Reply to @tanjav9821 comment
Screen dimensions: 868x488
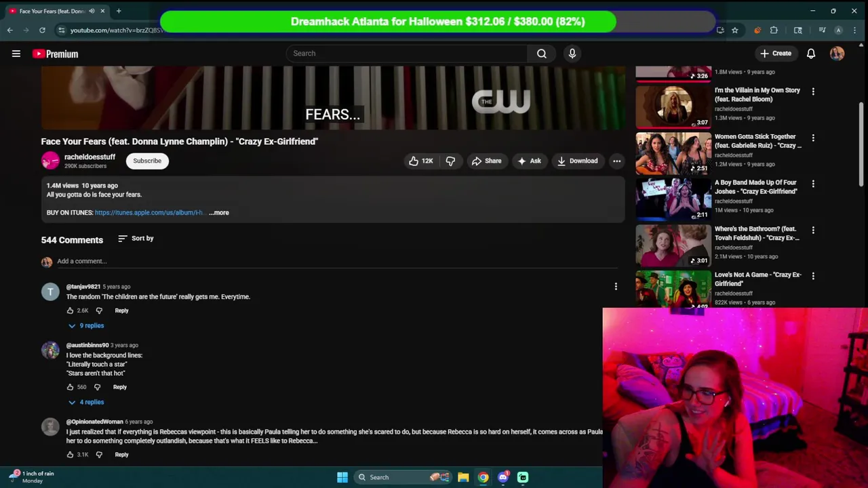click(121, 310)
